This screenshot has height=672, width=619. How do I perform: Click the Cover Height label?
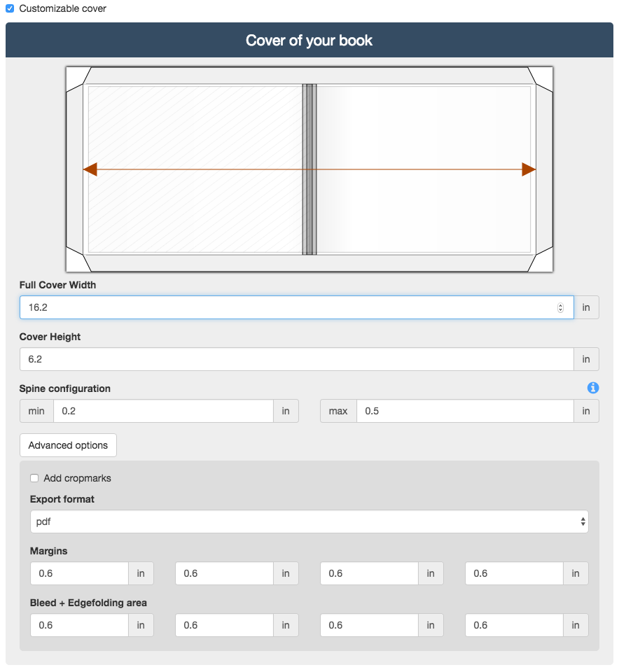coord(50,337)
